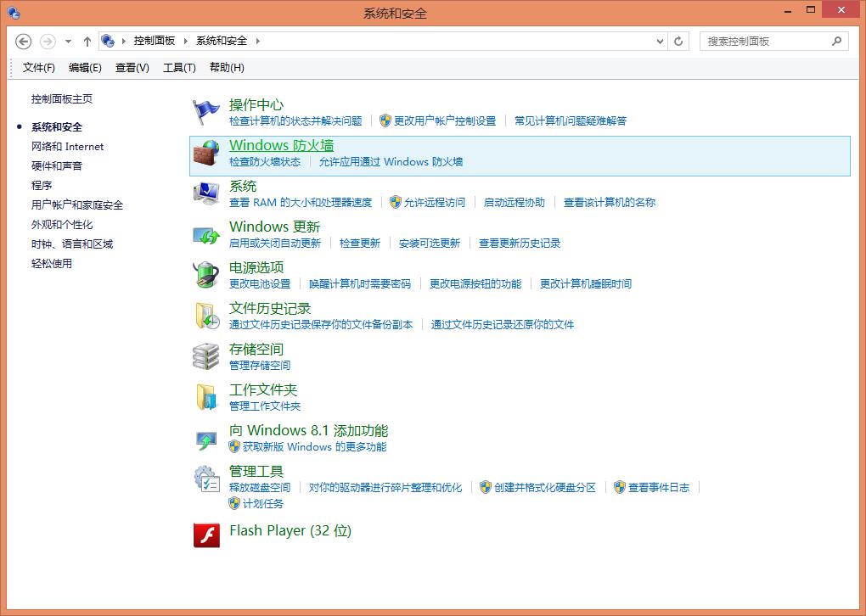
Task: Select 网络和 Internet in the sidebar
Action: click(x=66, y=146)
